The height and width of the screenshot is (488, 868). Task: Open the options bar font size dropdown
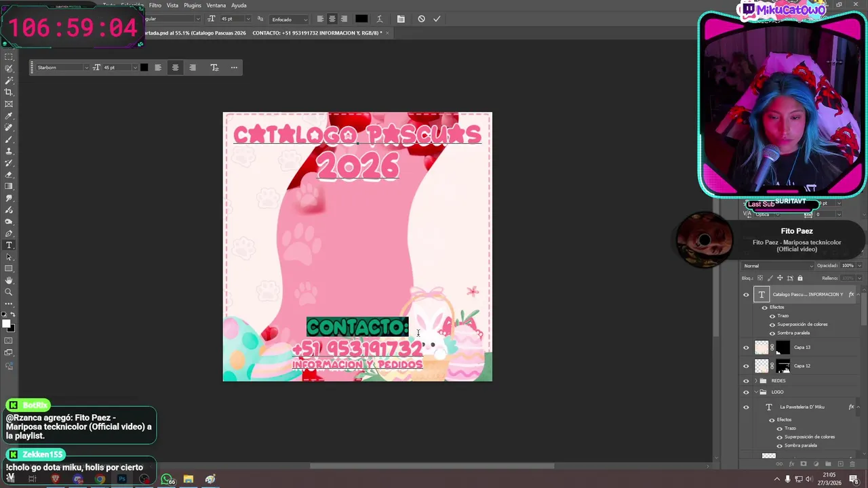[x=247, y=19]
